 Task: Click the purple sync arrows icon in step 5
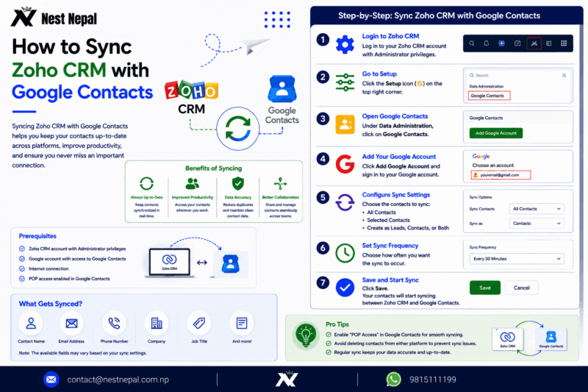click(345, 202)
